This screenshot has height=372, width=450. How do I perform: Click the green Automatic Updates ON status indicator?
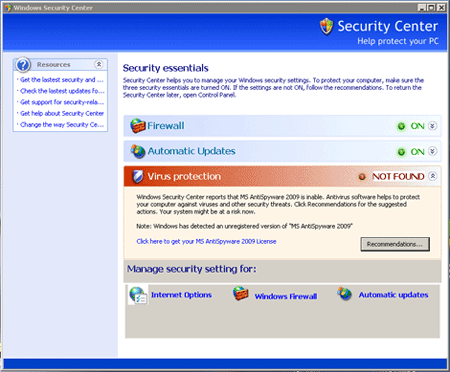(401, 152)
